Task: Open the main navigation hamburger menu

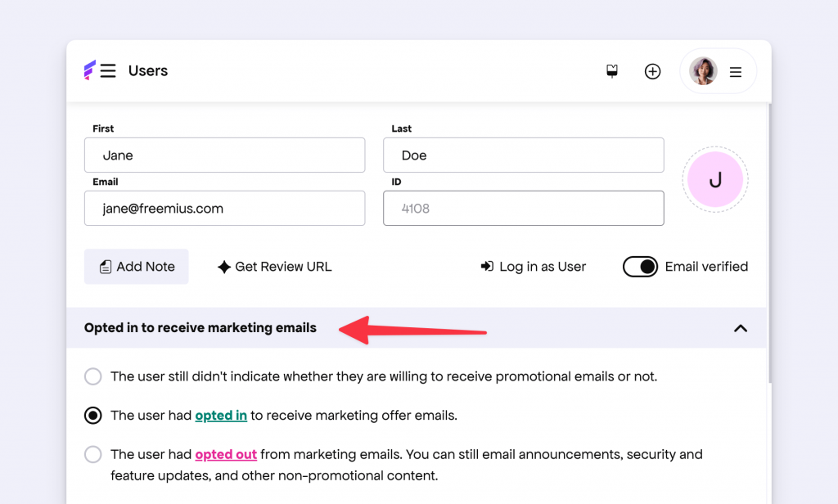Action: click(x=110, y=70)
